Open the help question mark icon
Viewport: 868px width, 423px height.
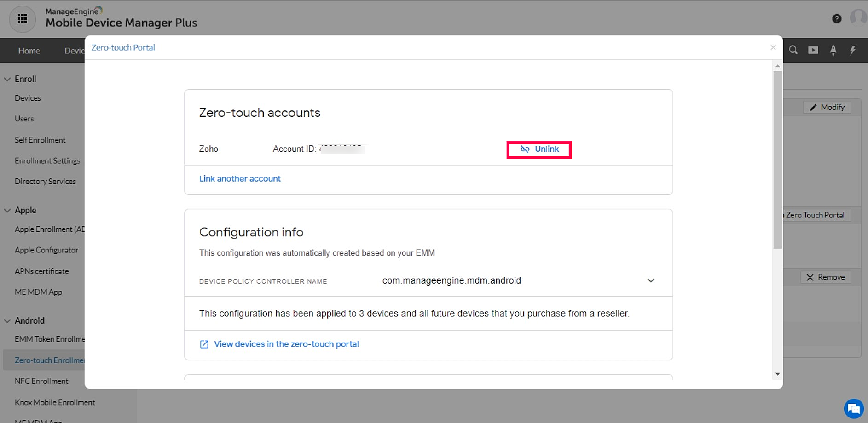click(837, 18)
